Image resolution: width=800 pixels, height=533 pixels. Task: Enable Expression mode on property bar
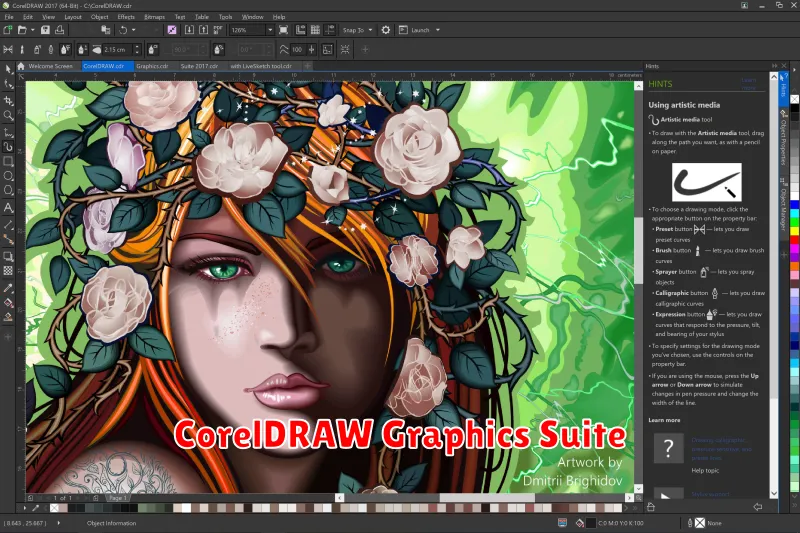65,49
